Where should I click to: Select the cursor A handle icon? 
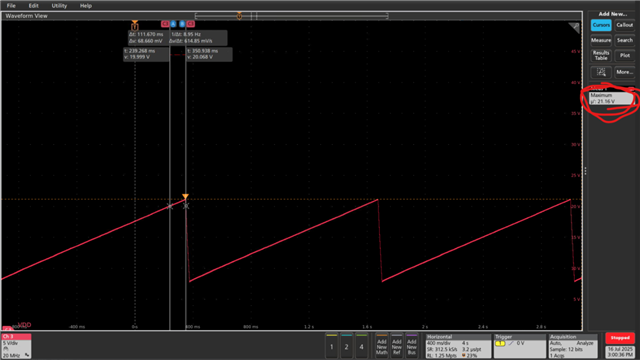click(x=173, y=24)
